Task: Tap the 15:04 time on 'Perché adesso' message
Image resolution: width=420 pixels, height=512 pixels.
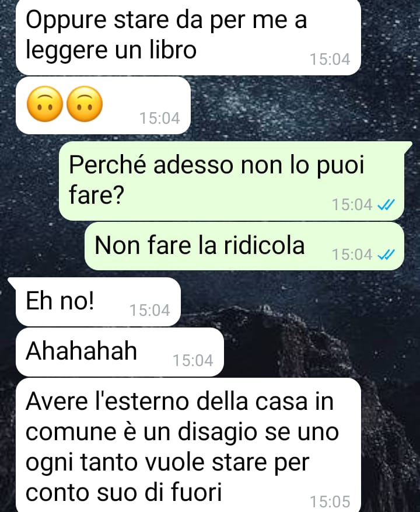Action: pyautogui.click(x=352, y=205)
